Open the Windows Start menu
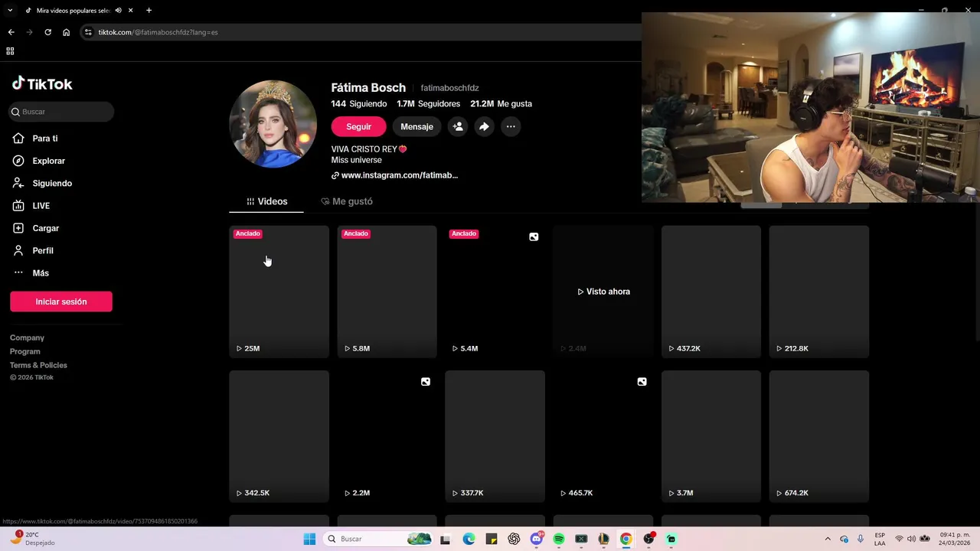 309,539
